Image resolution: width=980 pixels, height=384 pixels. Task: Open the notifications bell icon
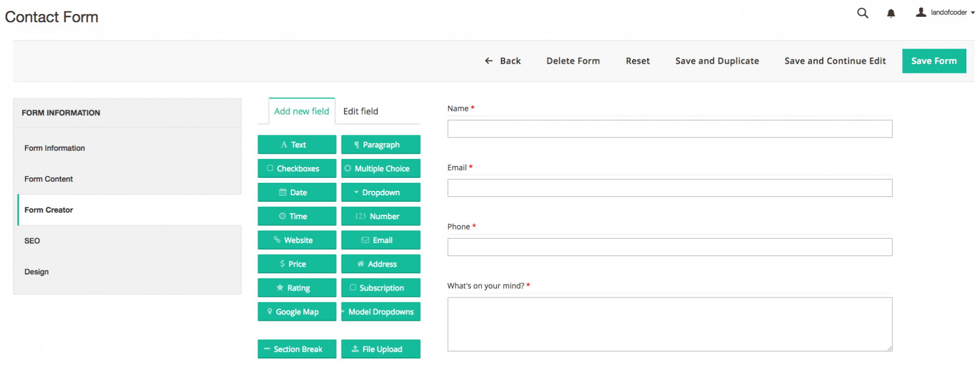point(891,13)
